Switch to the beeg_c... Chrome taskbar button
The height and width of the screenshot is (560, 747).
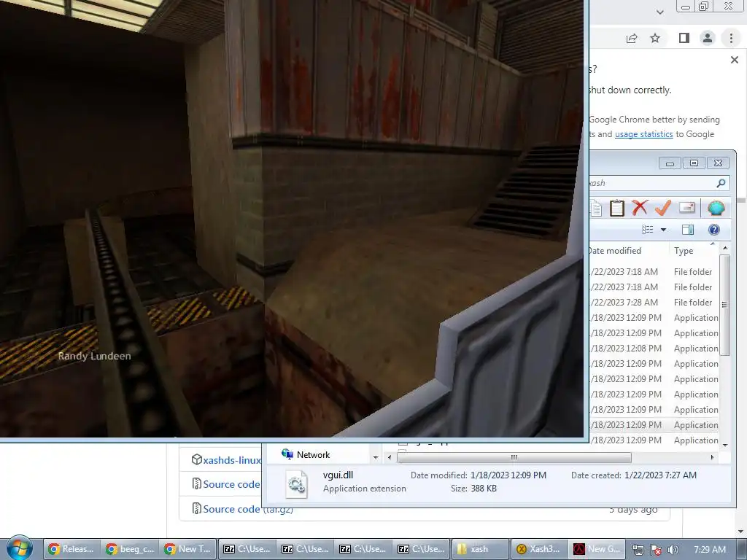130,549
